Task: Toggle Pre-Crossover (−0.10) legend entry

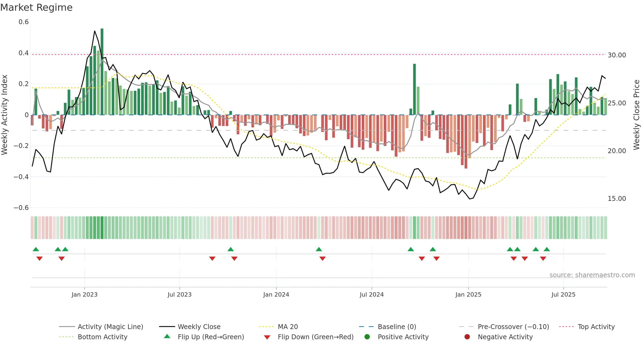Action: (x=504, y=327)
